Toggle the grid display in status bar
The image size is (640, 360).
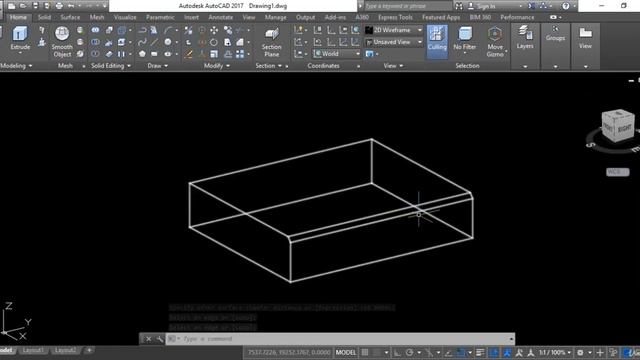point(365,352)
